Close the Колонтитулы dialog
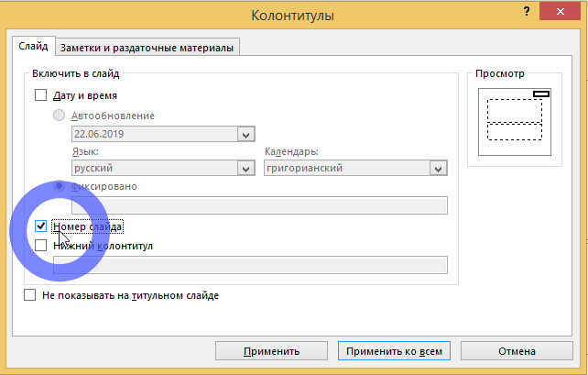The image size is (588, 375). click(560, 12)
